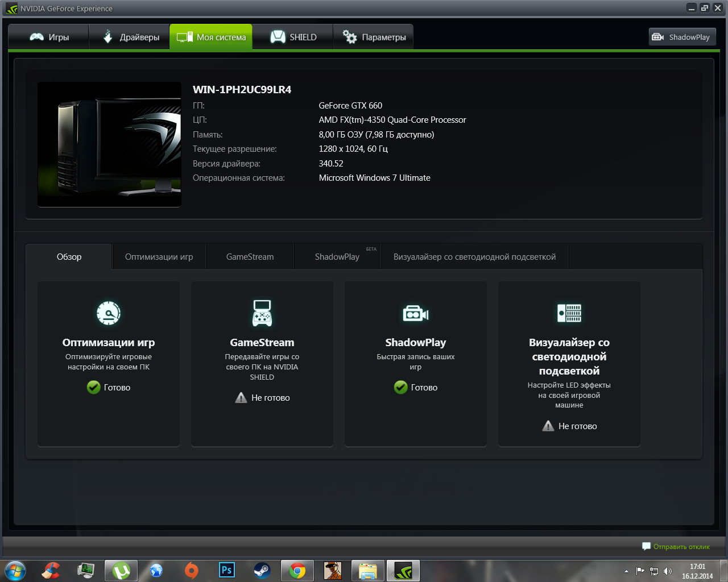This screenshot has width=728, height=582.
Task: Click the GameStream handheld console icon
Action: point(262,313)
